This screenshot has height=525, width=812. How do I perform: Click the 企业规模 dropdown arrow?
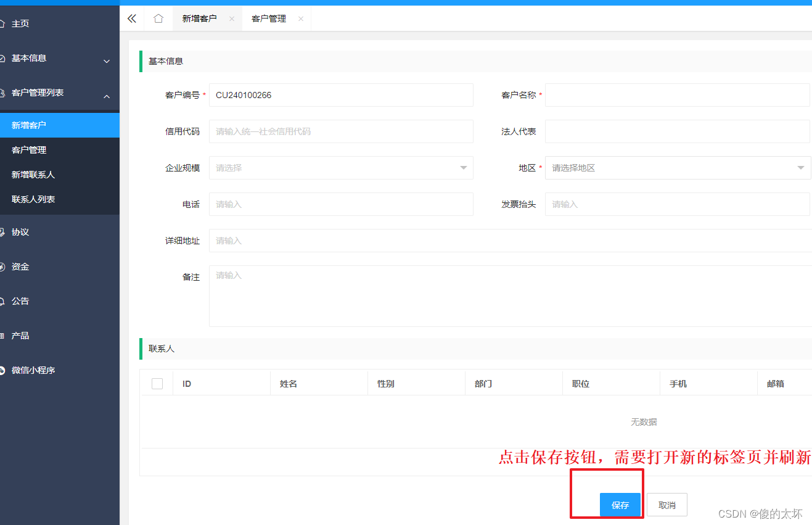coord(464,168)
